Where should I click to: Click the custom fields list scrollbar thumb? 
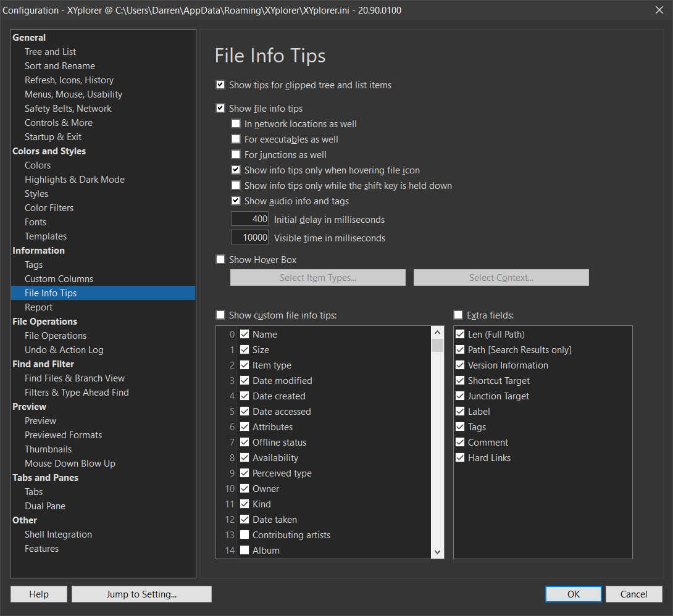(437, 345)
